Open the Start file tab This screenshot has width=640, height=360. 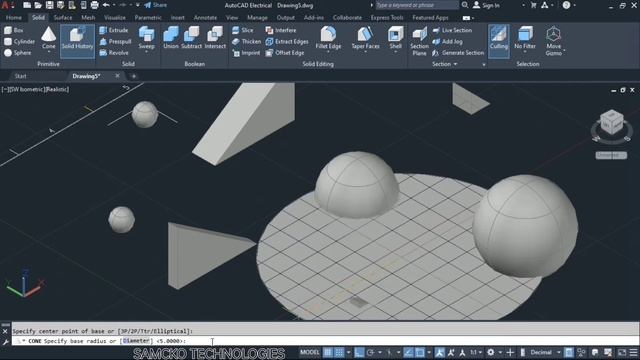(x=20, y=76)
